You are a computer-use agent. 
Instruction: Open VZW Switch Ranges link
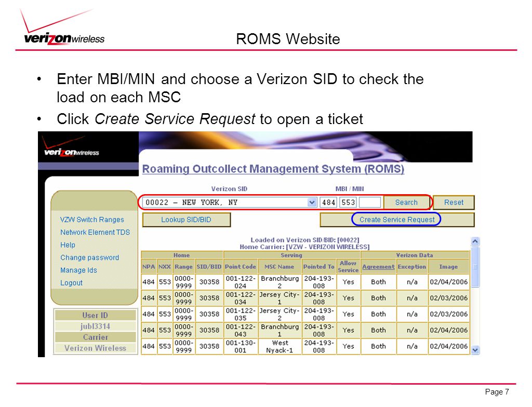point(92,220)
